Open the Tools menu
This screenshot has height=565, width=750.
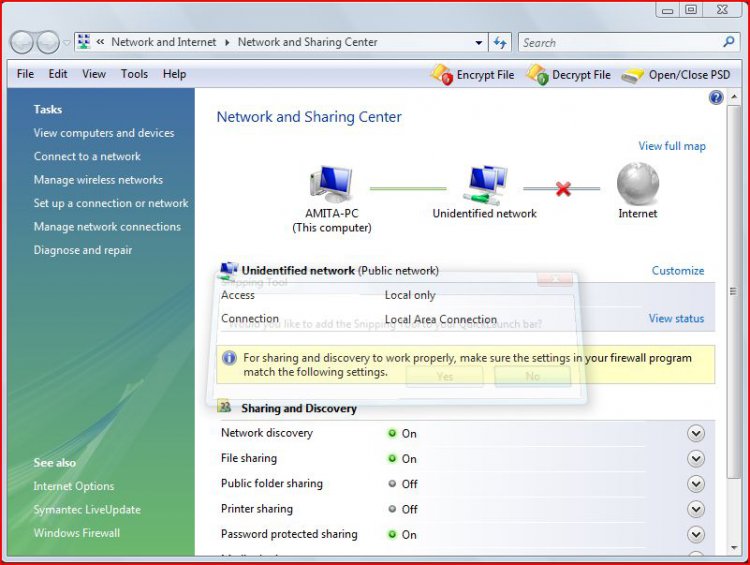pos(134,74)
